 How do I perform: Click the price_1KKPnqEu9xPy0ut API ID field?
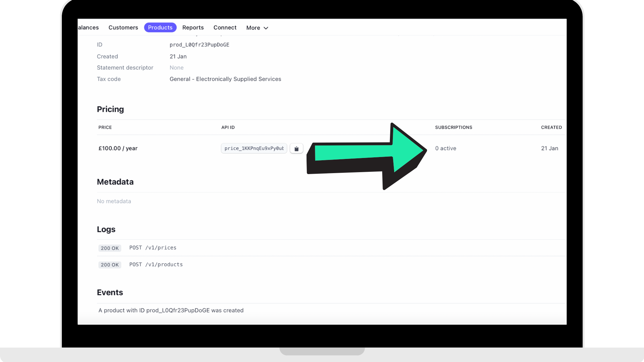pos(254,148)
